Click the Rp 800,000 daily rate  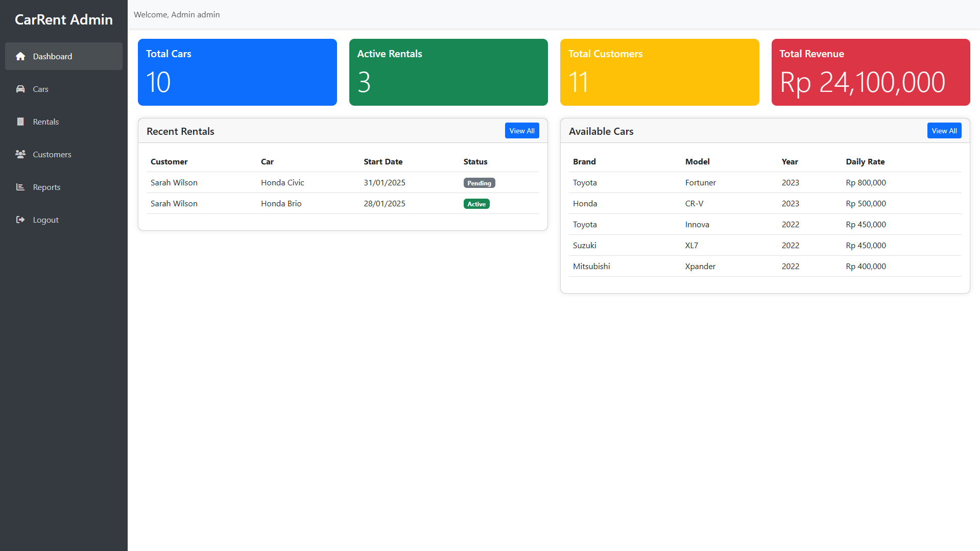pos(866,182)
